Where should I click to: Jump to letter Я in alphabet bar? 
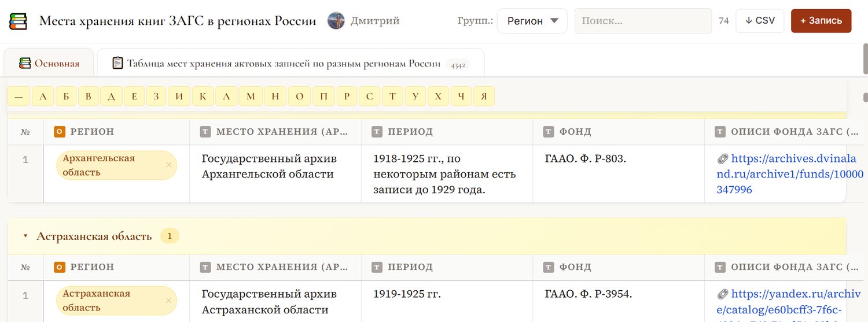pyautogui.click(x=484, y=97)
